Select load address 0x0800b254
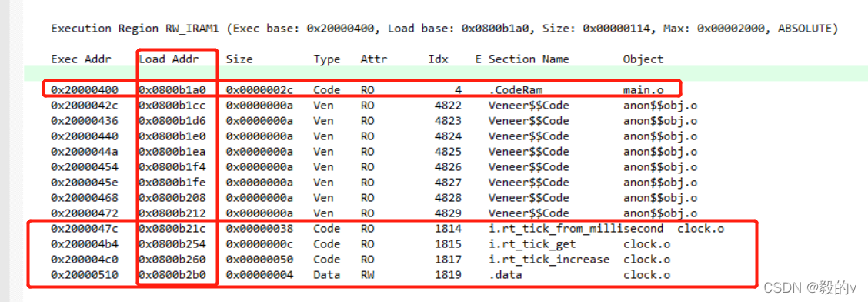868x302 pixels. tap(172, 243)
